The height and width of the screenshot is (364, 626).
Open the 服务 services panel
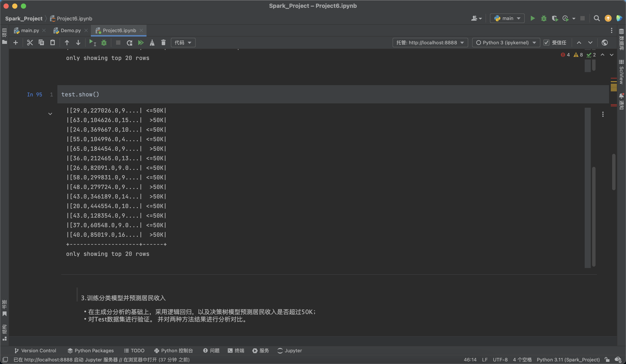pos(261,351)
